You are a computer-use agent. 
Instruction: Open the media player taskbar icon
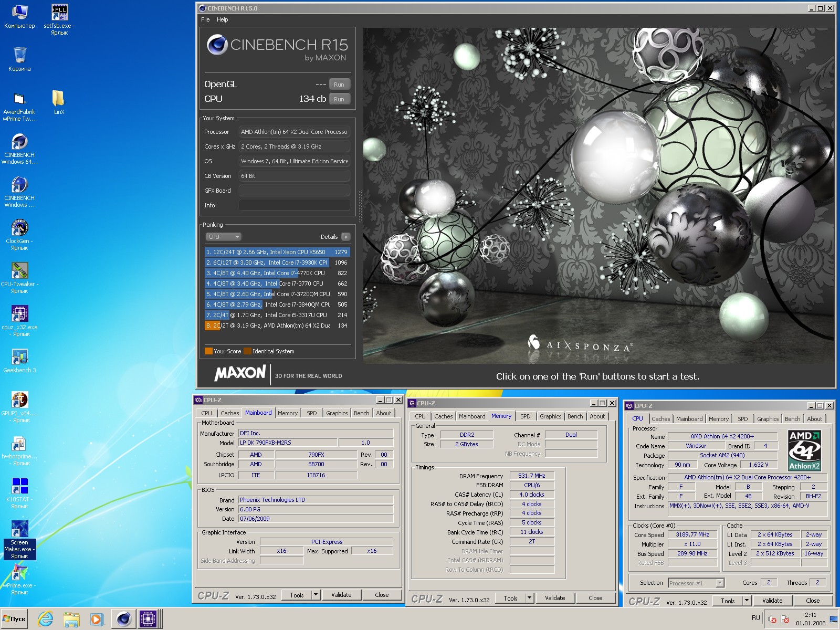(x=97, y=619)
